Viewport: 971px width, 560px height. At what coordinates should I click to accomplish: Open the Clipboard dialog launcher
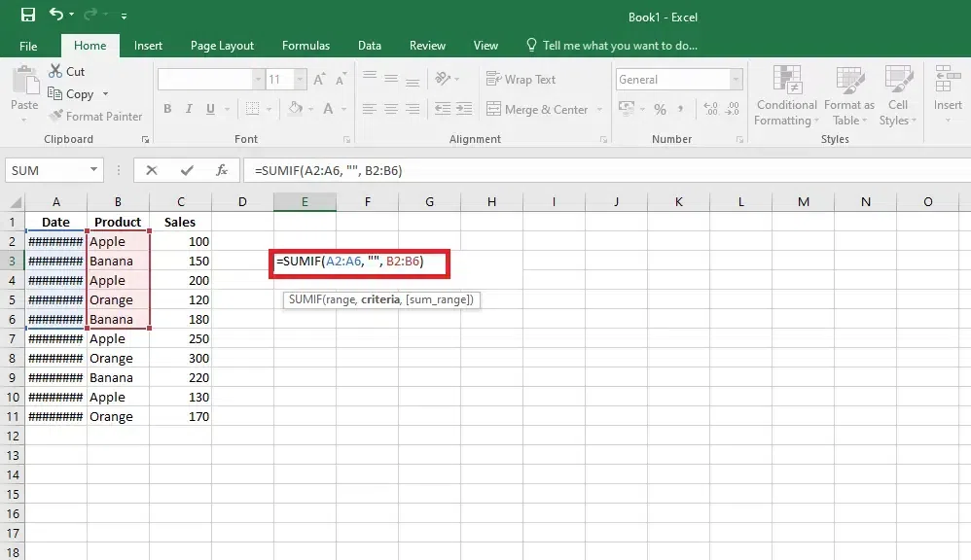pos(146,140)
